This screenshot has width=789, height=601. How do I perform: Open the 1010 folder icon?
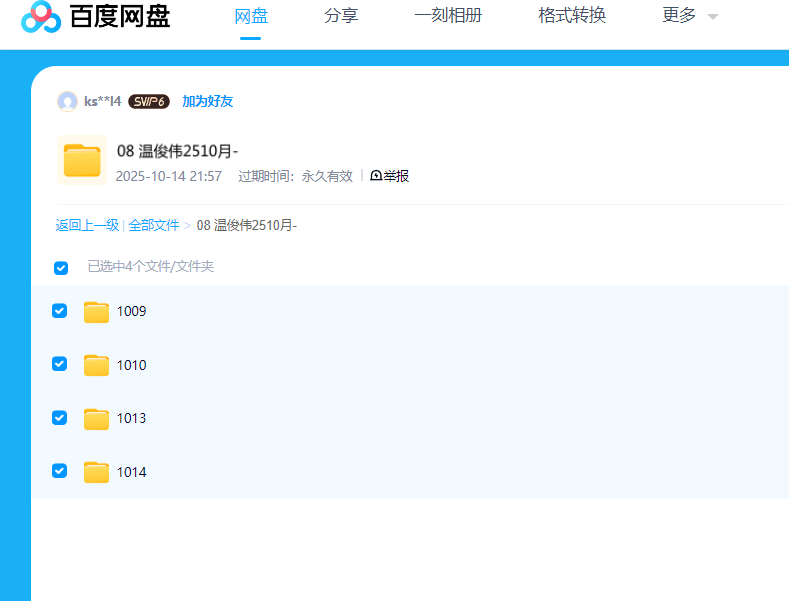(x=96, y=365)
